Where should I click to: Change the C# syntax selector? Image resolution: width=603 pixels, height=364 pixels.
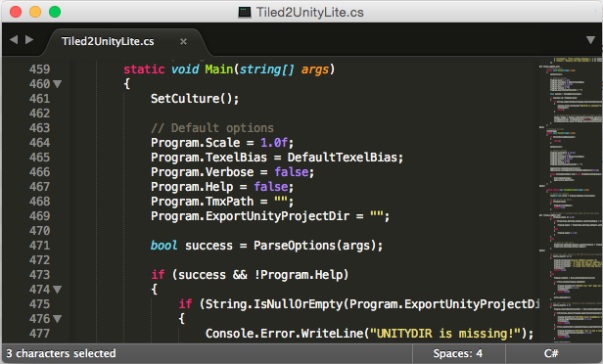[x=551, y=353]
